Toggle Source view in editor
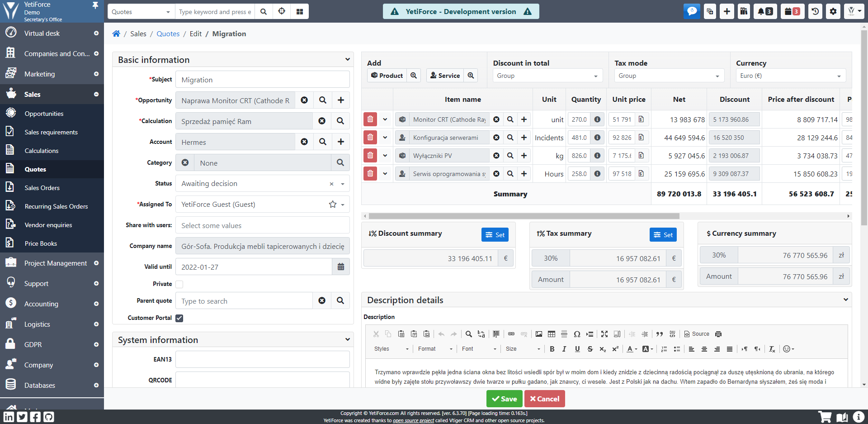This screenshot has width=868, height=424. click(697, 334)
